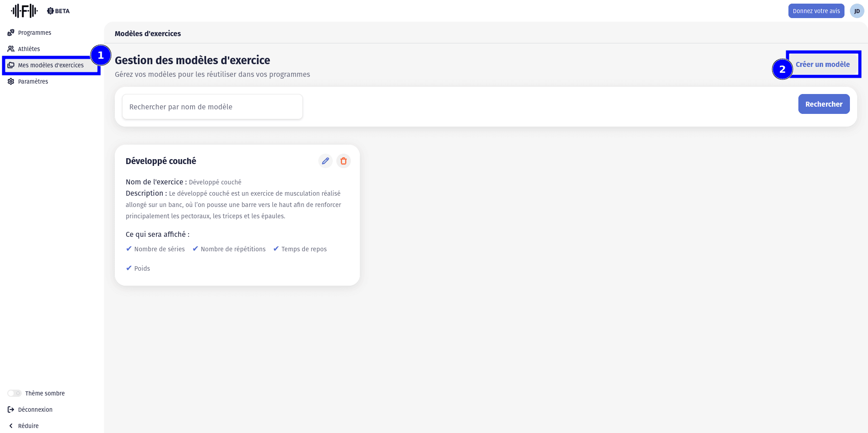This screenshot has height=433, width=868.
Task: Click the Créer un modèle button
Action: pyautogui.click(x=822, y=64)
